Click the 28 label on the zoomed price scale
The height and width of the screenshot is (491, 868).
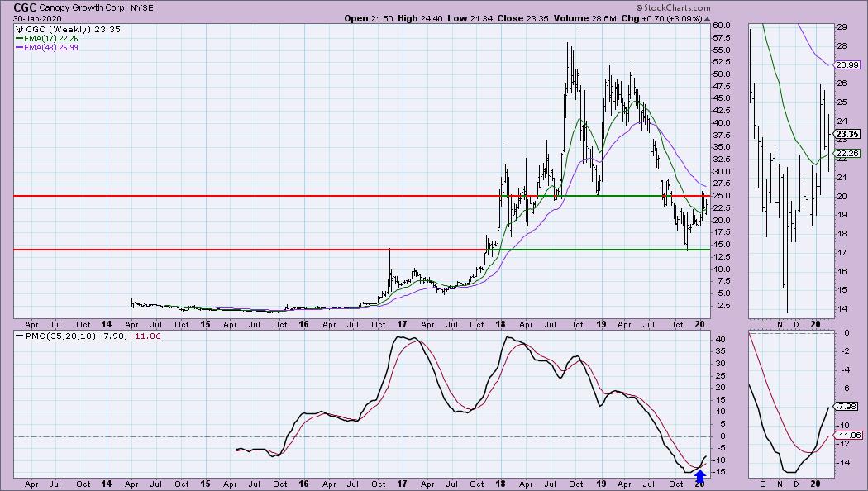pos(842,46)
